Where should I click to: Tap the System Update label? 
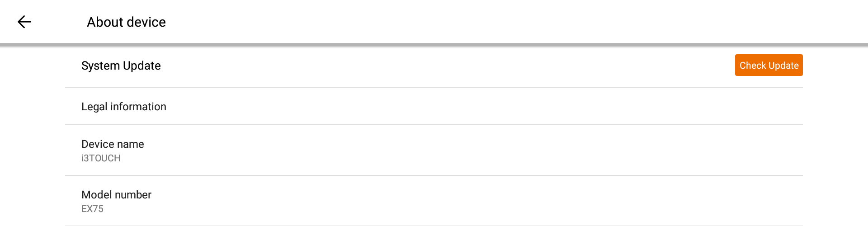pos(121,66)
